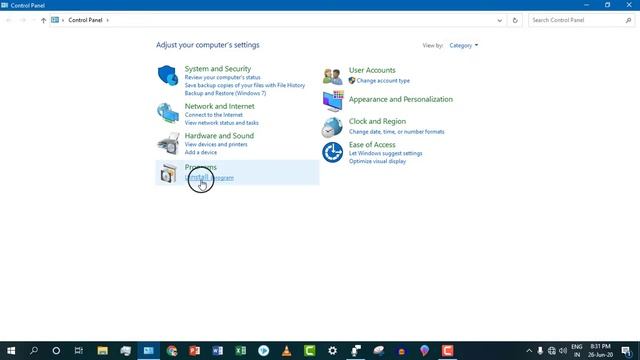Click the Hardware and Sound heading

point(219,136)
